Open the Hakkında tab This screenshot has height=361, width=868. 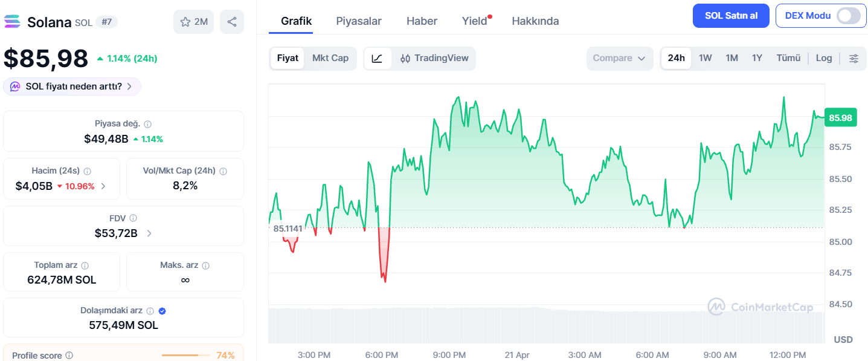(535, 21)
